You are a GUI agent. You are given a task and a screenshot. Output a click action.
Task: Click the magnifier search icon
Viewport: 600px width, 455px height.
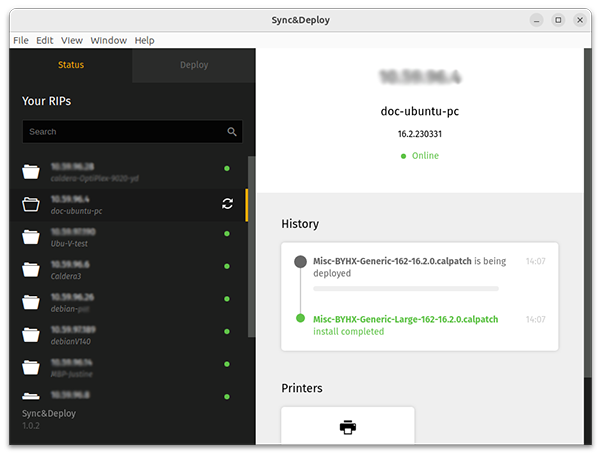232,132
